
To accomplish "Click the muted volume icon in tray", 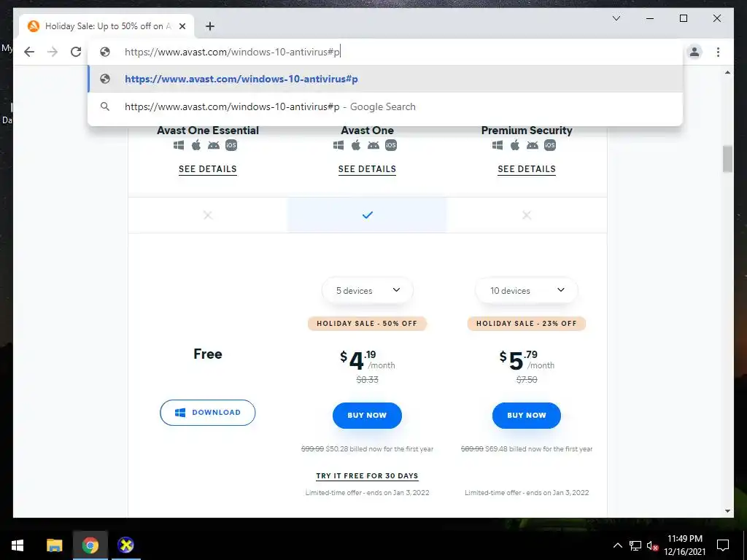I will [653, 546].
